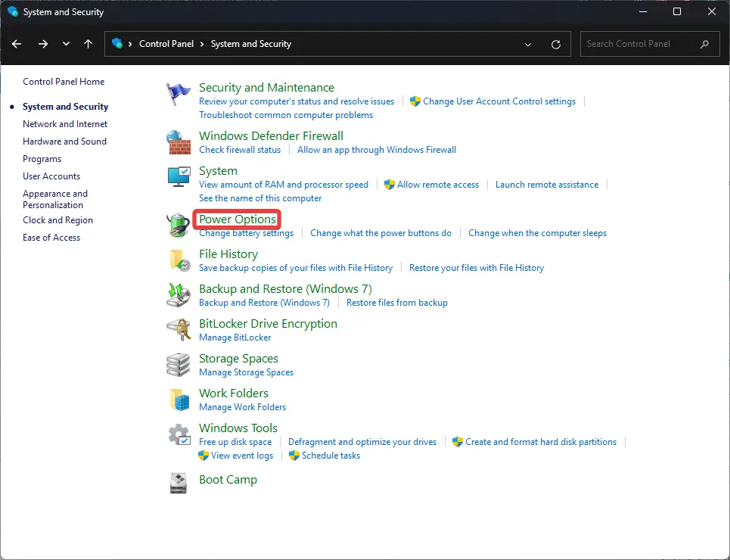Click Check firewall status

(x=240, y=150)
